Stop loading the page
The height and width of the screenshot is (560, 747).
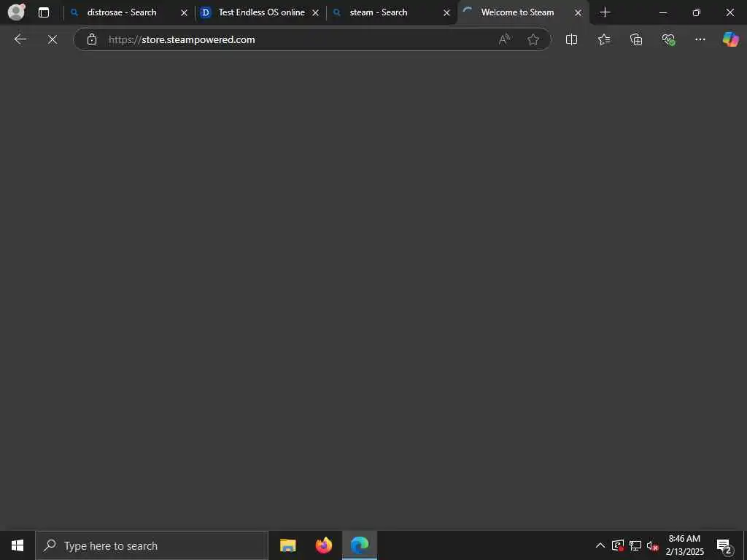pos(53,39)
